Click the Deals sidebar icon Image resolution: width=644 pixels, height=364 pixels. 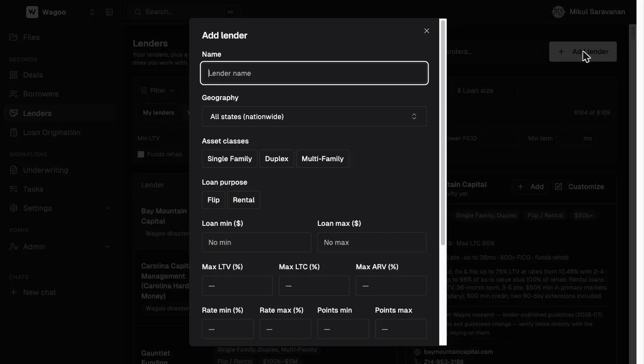click(14, 75)
